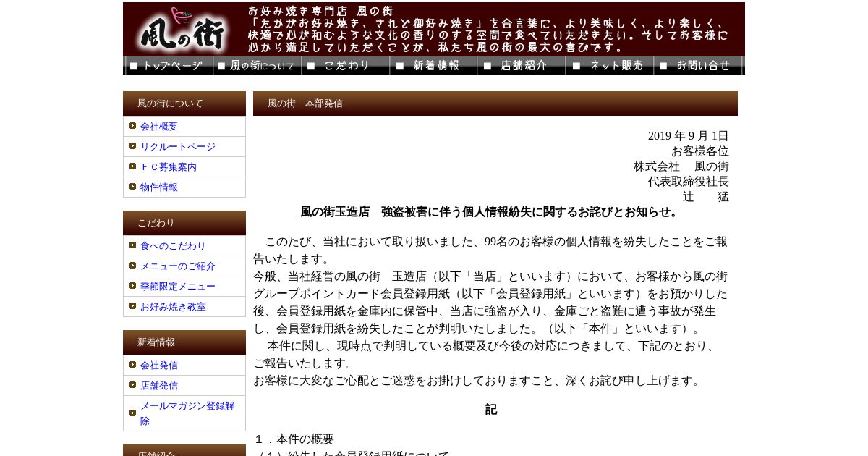Screen dimensions: 868x456
Task: Visit ネット販売 from the navigation bar
Action: click(610, 66)
